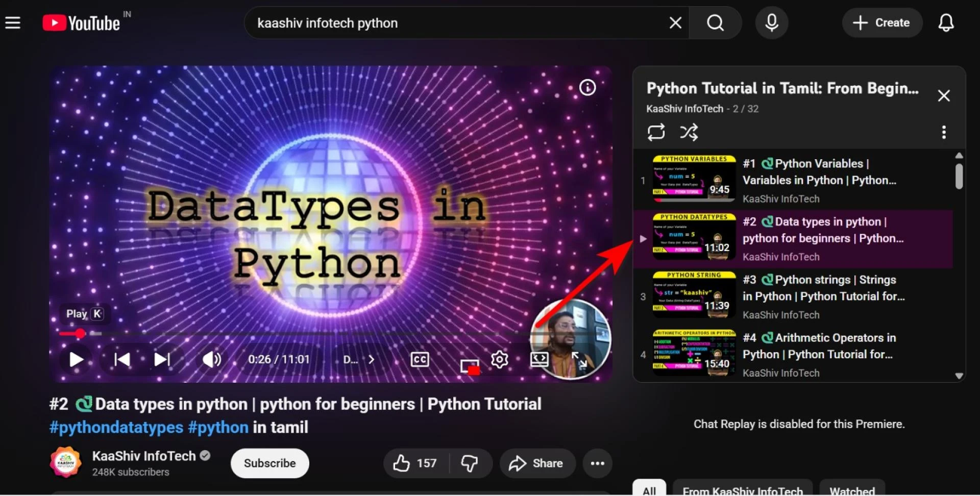Open the #4 Arithmetic Operators in Python title
The width and height of the screenshot is (980, 496).
(819, 346)
